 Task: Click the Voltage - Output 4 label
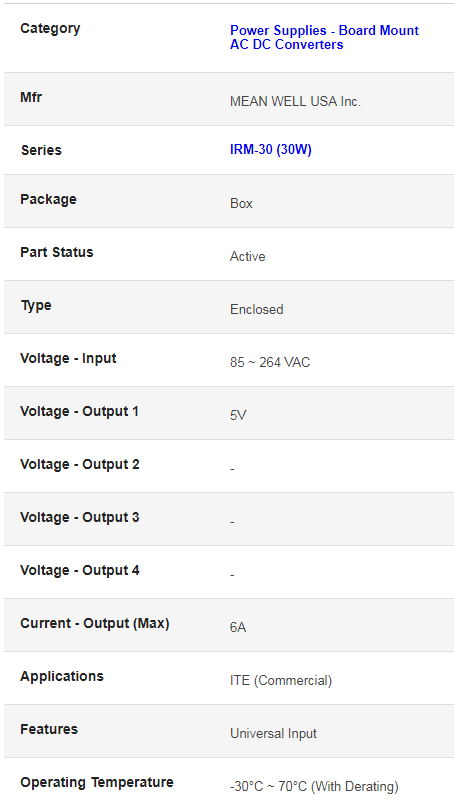(x=80, y=571)
